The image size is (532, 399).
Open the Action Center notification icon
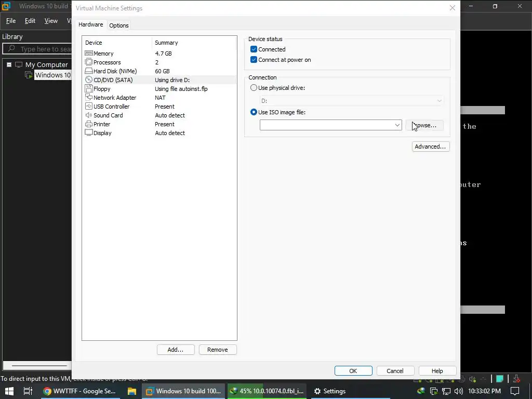click(515, 391)
